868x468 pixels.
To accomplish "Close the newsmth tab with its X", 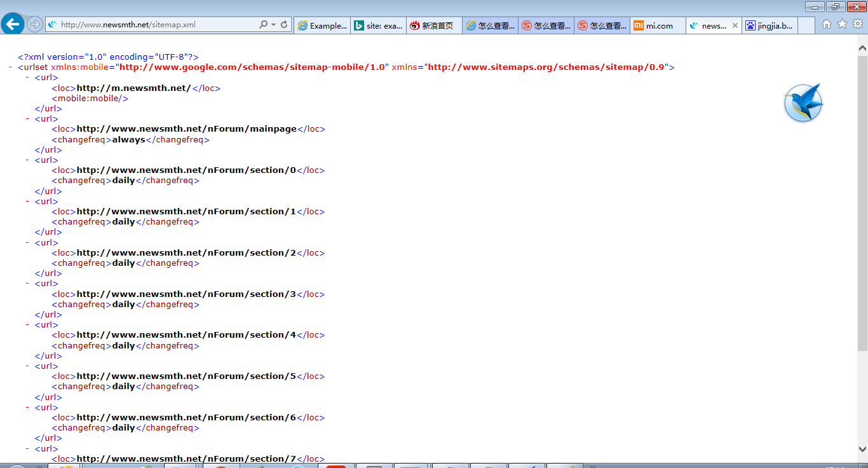I will tap(735, 26).
